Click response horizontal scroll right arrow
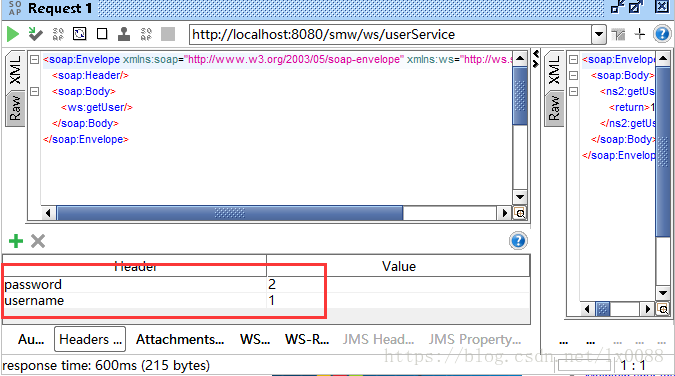The width and height of the screenshot is (675, 376). (647, 309)
